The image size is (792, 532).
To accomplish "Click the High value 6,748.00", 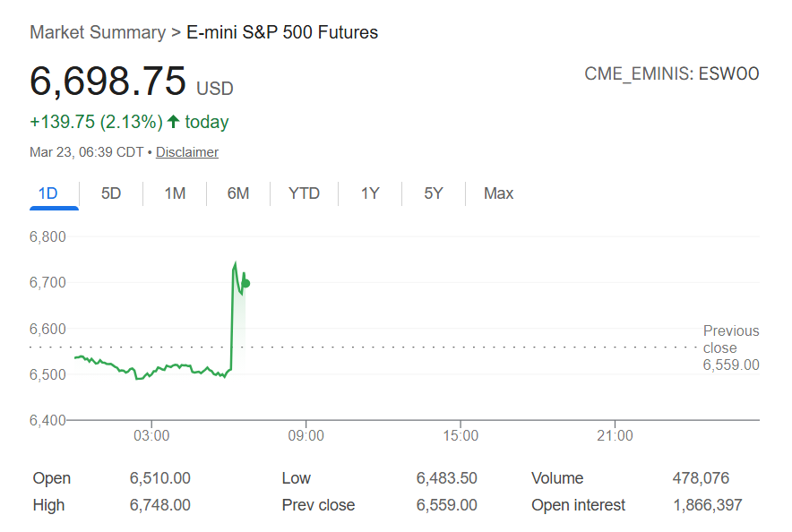I will (160, 505).
